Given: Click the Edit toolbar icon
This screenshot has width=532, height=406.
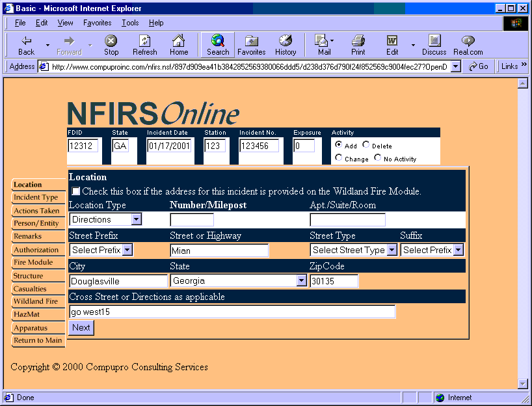Looking at the screenshot, I should [392, 41].
